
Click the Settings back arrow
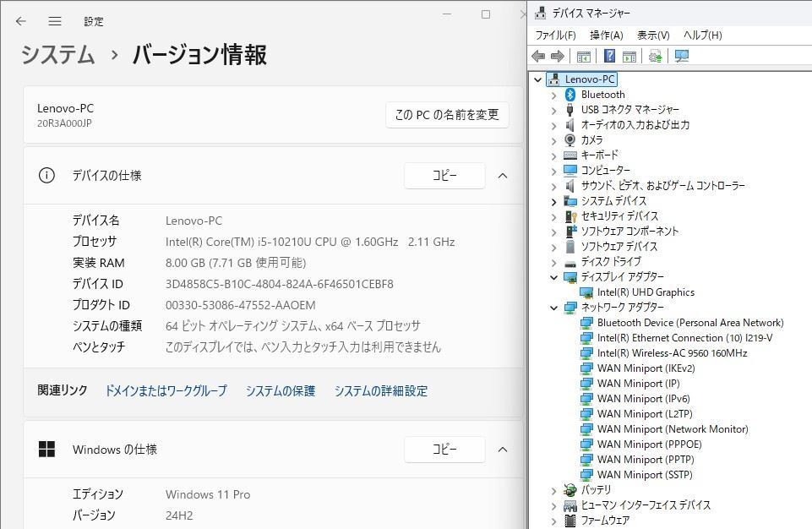(20, 21)
